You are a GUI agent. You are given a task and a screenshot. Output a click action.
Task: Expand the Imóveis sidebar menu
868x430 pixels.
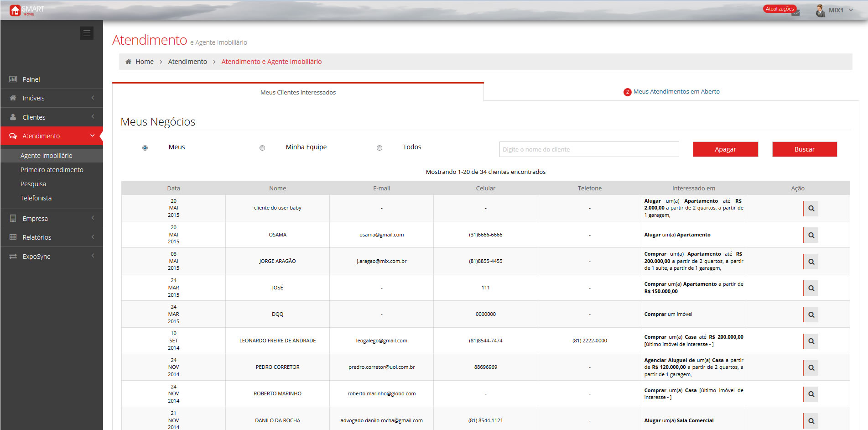(x=52, y=98)
